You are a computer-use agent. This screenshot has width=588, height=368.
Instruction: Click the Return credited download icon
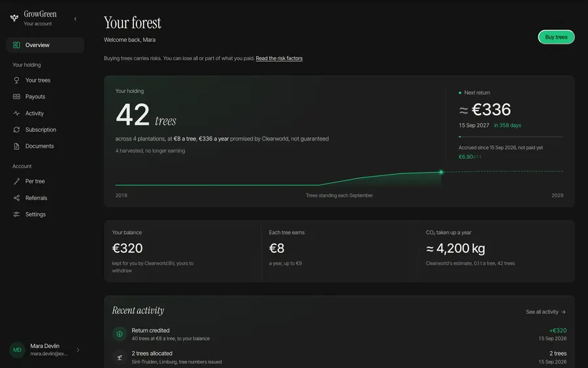pyautogui.click(x=120, y=334)
